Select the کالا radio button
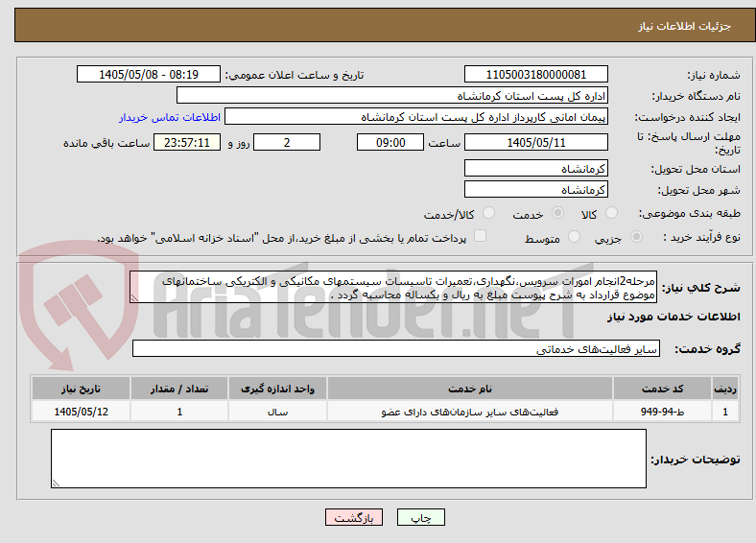756x543 pixels. pos(611,213)
